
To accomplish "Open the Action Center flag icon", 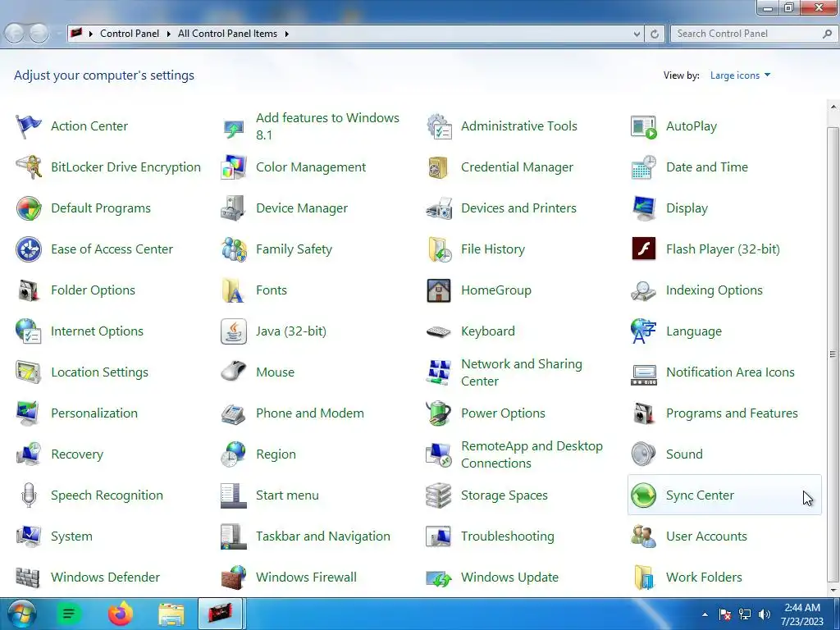I will coord(29,126).
